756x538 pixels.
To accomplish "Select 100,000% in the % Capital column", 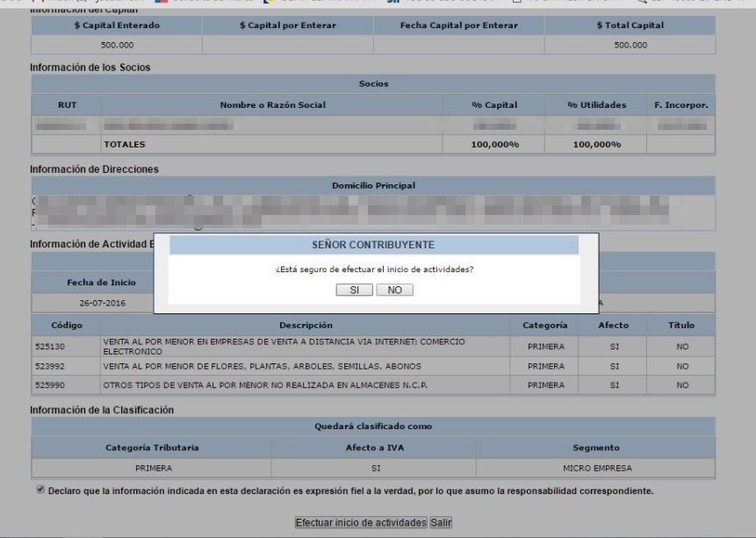I will (494, 145).
